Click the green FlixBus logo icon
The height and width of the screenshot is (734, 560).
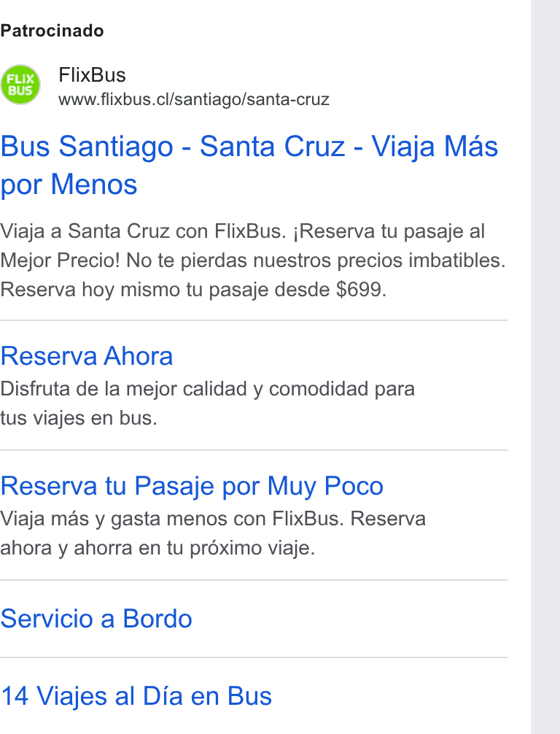click(20, 85)
